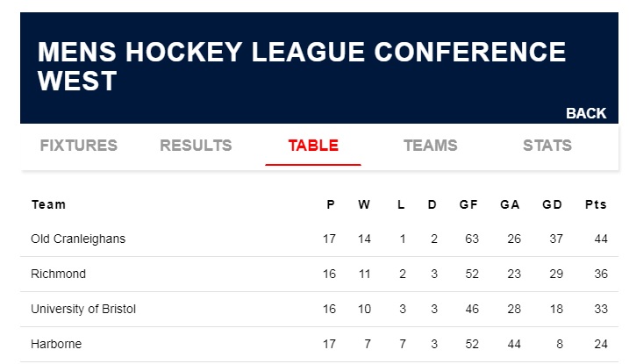Click the Team column header
This screenshot has width=629, height=364.
[x=48, y=204]
